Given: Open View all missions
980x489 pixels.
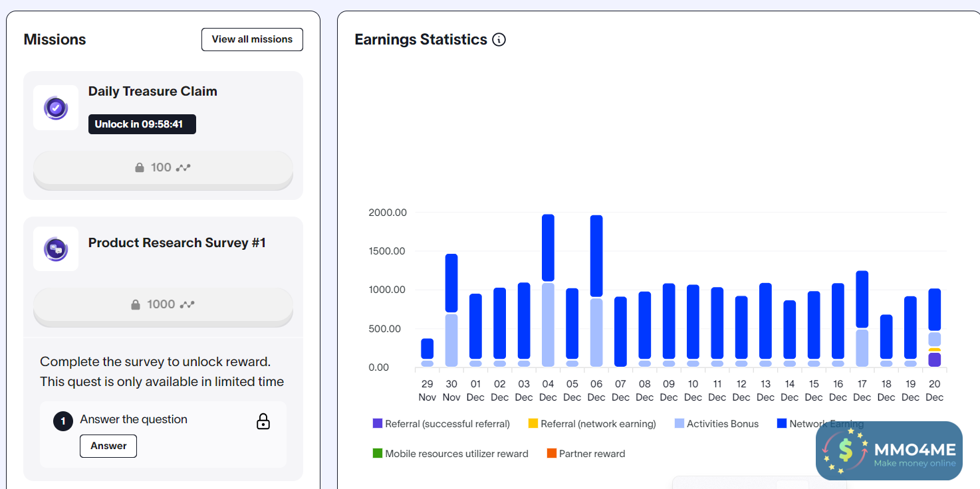Looking at the screenshot, I should [x=252, y=39].
